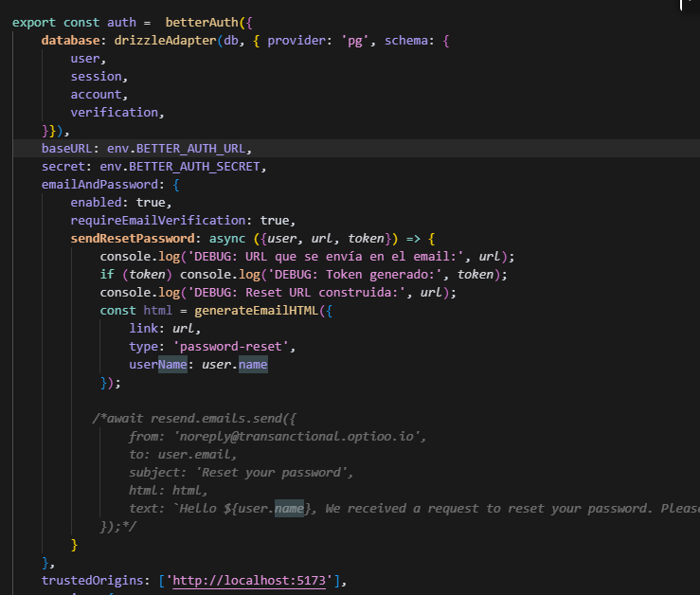Image resolution: width=700 pixels, height=595 pixels.
Task: Click 'drizzleAdapter' in the database line
Action: pos(165,41)
